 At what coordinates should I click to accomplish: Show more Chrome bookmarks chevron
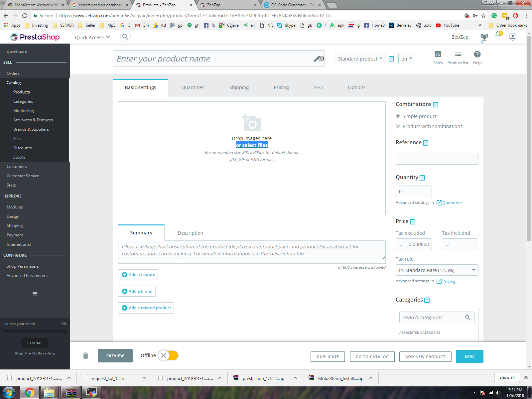coord(480,25)
